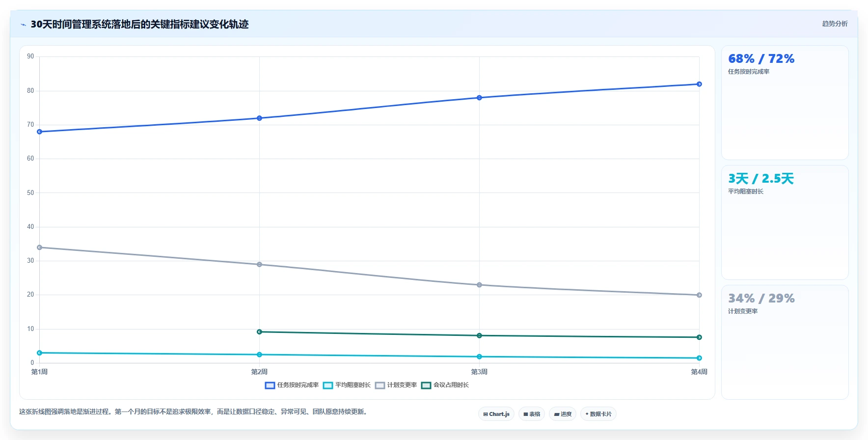Click the 68% / 72% metric value
Image resolution: width=868 pixels, height=440 pixels.
[x=761, y=59]
